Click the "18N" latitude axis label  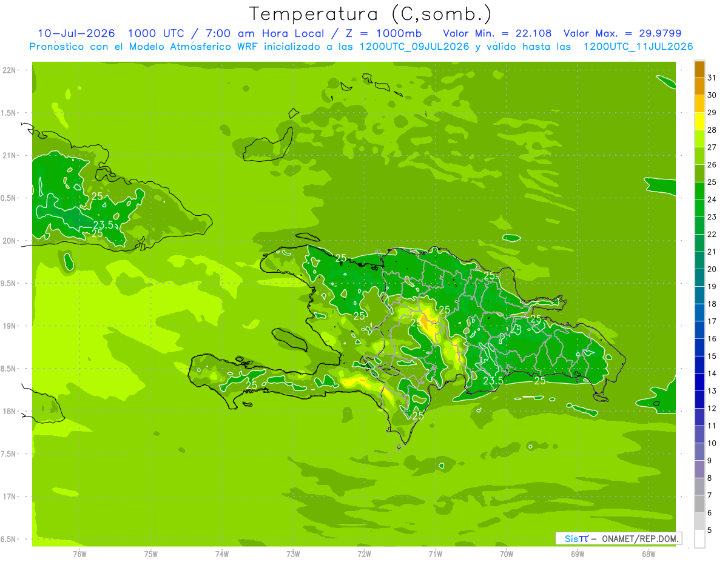[10, 411]
